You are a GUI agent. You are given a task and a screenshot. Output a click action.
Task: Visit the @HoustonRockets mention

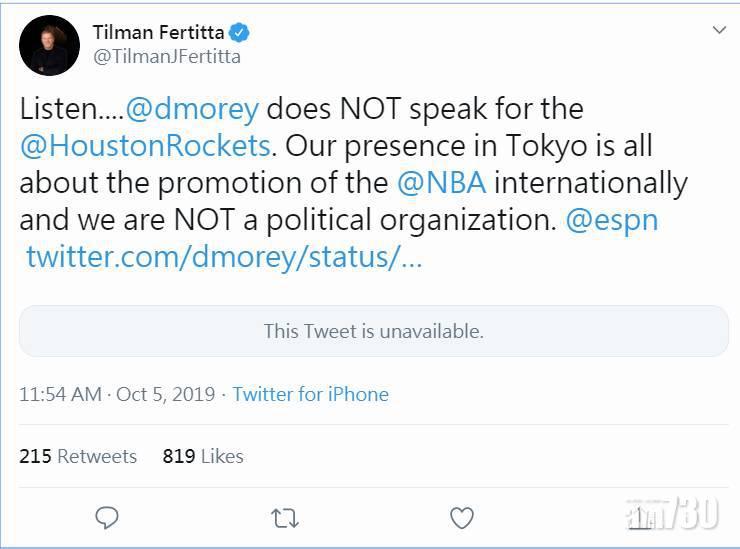(146, 145)
